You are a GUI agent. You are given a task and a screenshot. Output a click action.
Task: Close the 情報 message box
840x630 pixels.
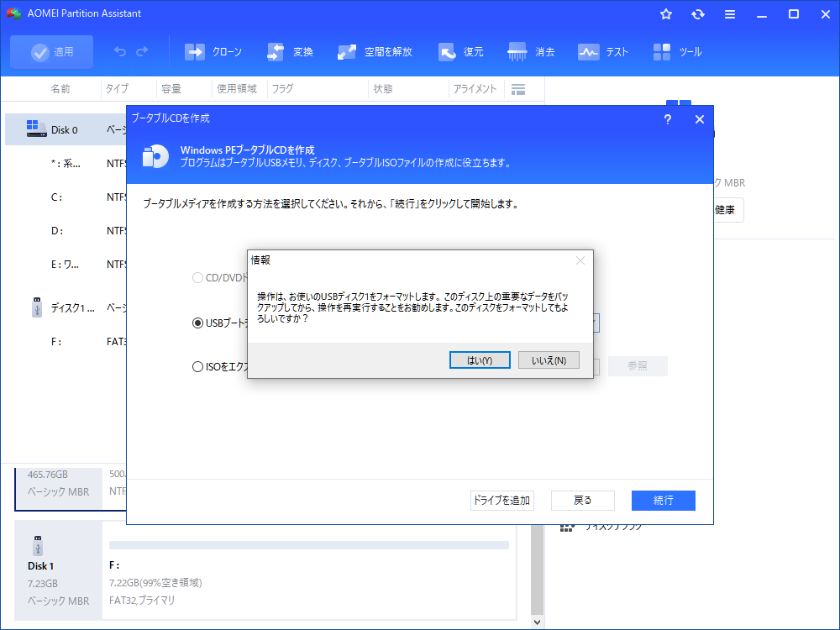[580, 260]
